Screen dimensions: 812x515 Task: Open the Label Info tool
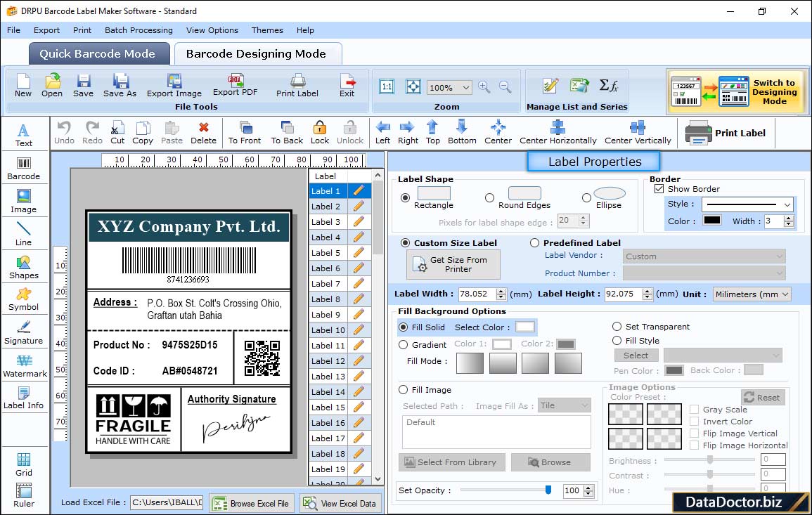pyautogui.click(x=24, y=398)
